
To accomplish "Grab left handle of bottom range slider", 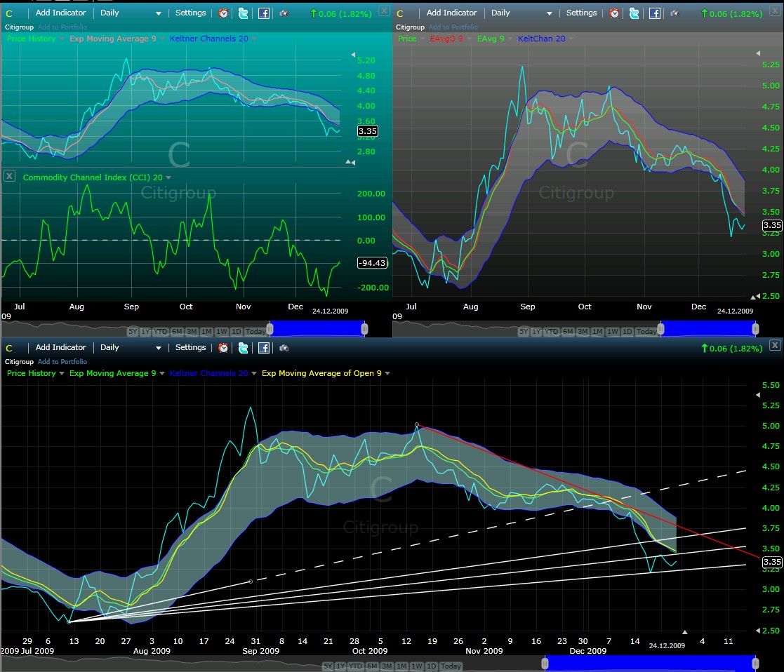I will 545,664.
